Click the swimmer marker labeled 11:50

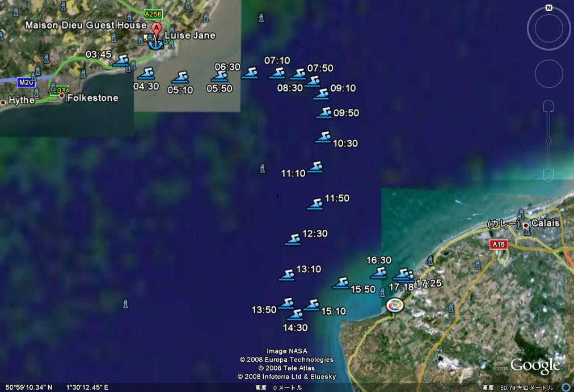(x=315, y=204)
